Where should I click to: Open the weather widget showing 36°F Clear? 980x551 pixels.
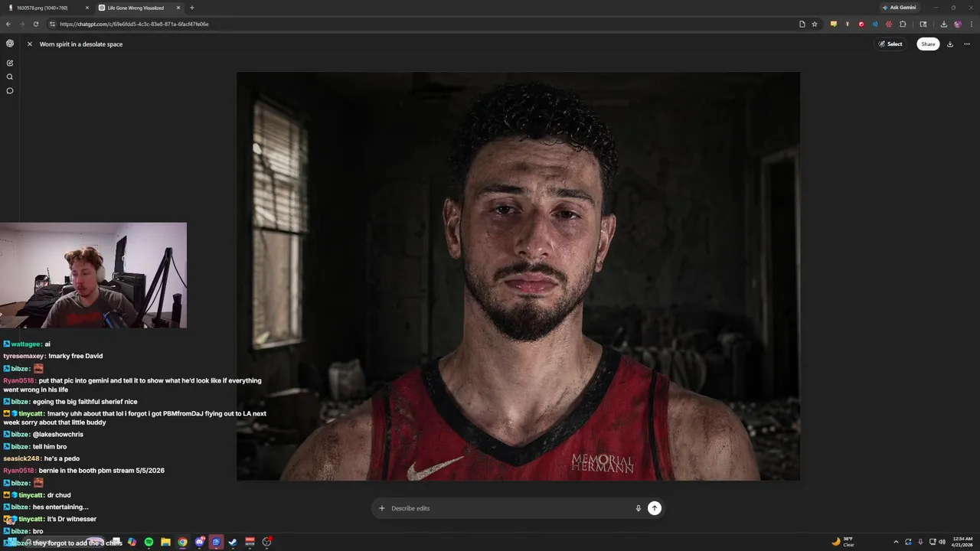pyautogui.click(x=843, y=542)
